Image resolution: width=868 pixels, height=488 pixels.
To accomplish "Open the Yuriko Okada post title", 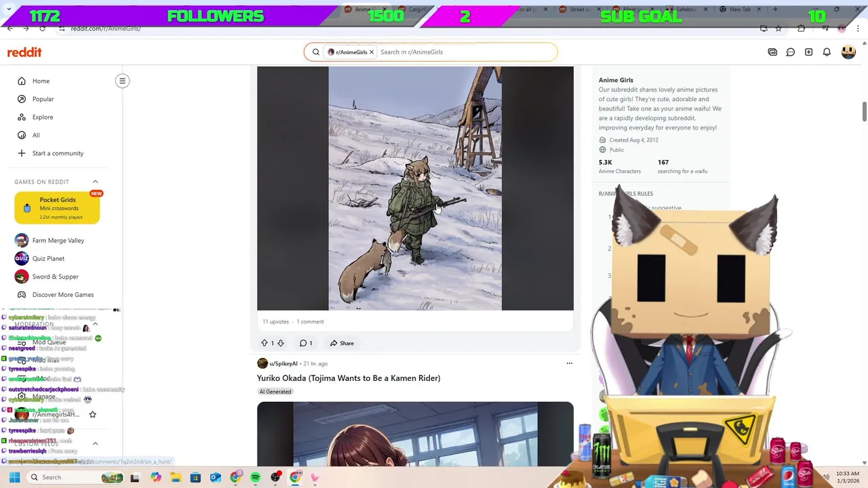I will coord(349,378).
